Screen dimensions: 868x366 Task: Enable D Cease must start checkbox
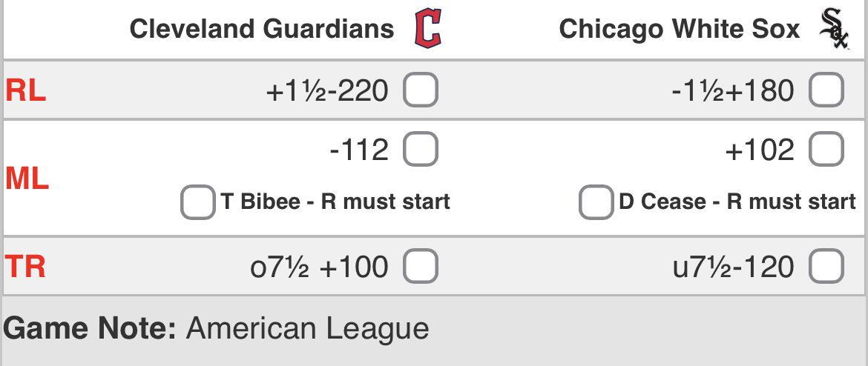pos(596,202)
